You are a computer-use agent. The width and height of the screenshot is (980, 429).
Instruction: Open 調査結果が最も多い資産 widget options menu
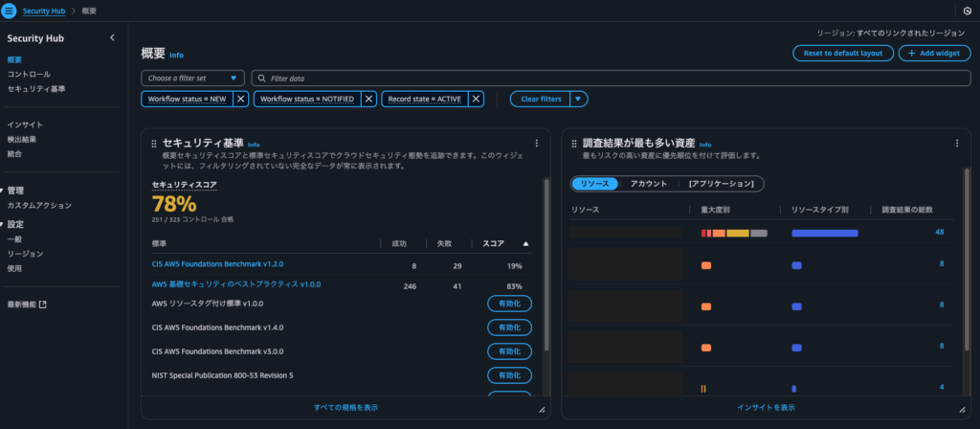pos(956,144)
